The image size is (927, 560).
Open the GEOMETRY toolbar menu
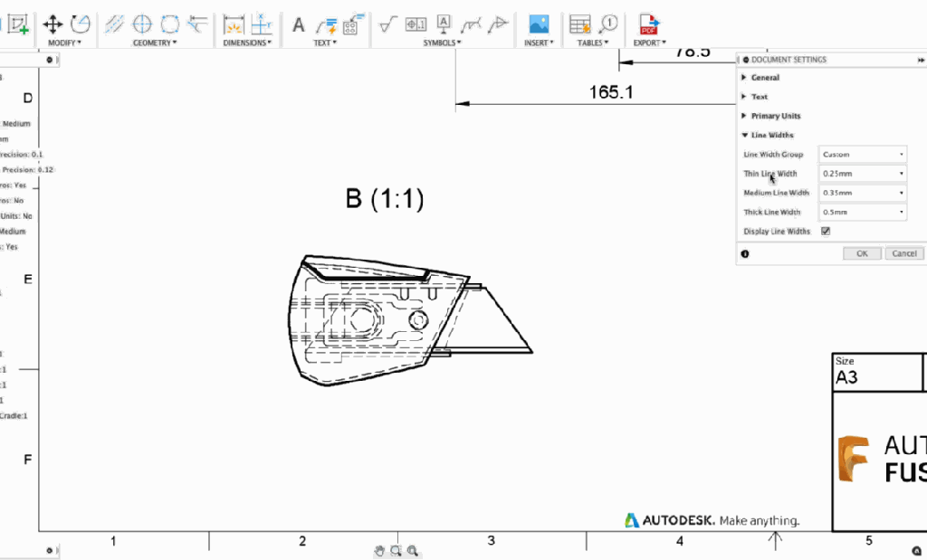pos(155,43)
